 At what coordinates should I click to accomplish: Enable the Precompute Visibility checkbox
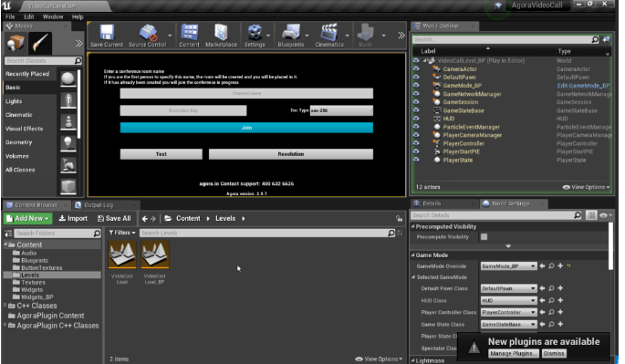pyautogui.click(x=484, y=237)
